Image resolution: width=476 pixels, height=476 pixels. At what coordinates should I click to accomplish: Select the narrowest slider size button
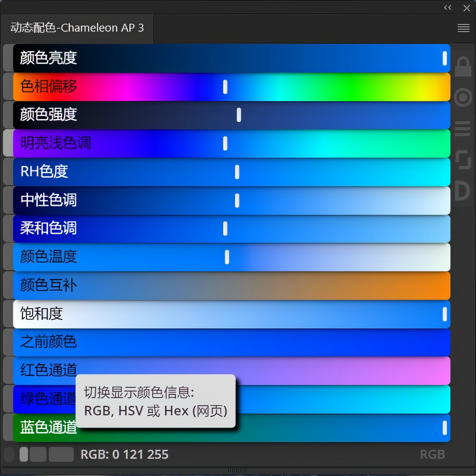(24, 454)
